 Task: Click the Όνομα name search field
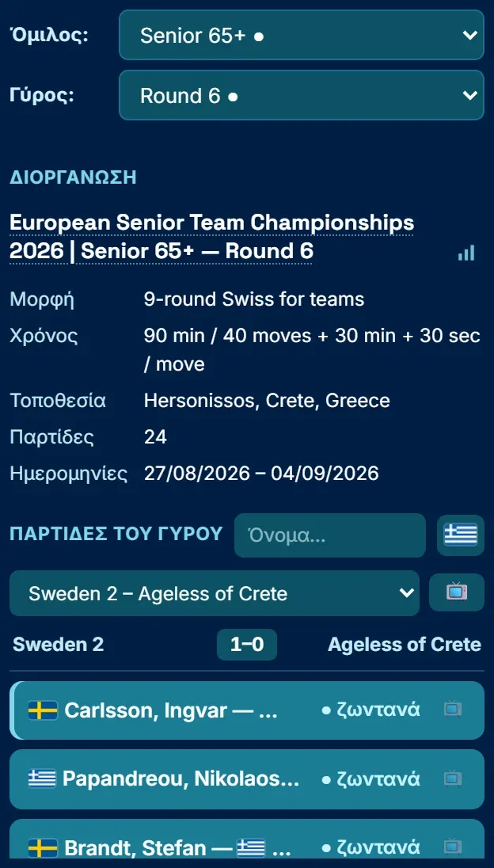pos(329,535)
